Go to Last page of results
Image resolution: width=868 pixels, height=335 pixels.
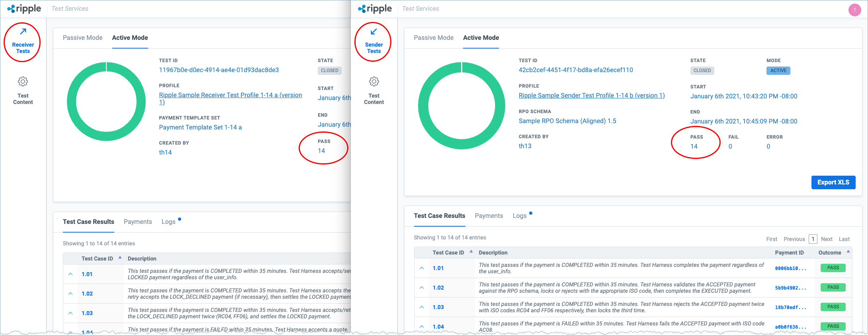(844, 239)
